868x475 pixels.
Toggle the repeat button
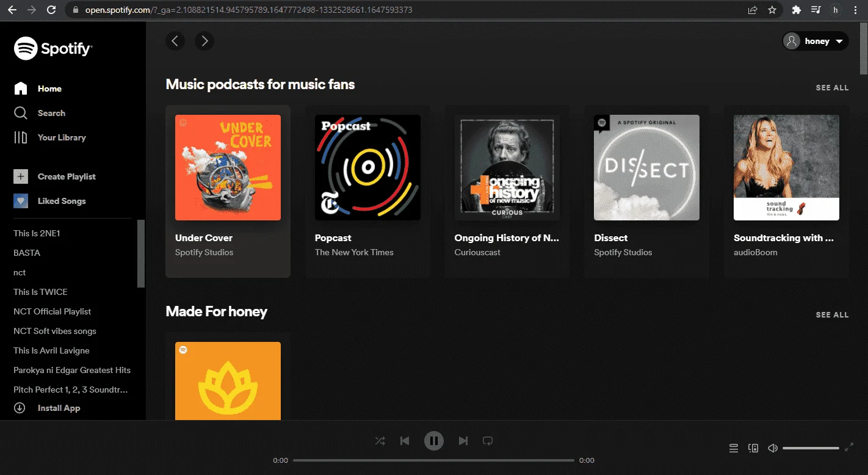pos(487,441)
